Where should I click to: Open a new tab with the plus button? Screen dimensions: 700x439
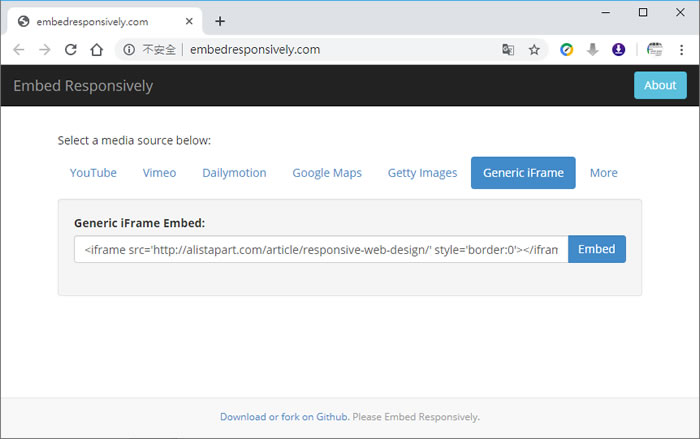[220, 21]
